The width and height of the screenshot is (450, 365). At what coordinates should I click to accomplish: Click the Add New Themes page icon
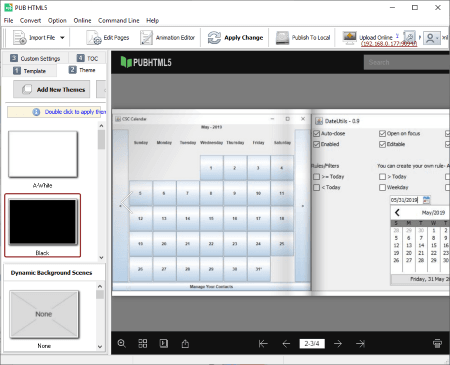pos(27,89)
